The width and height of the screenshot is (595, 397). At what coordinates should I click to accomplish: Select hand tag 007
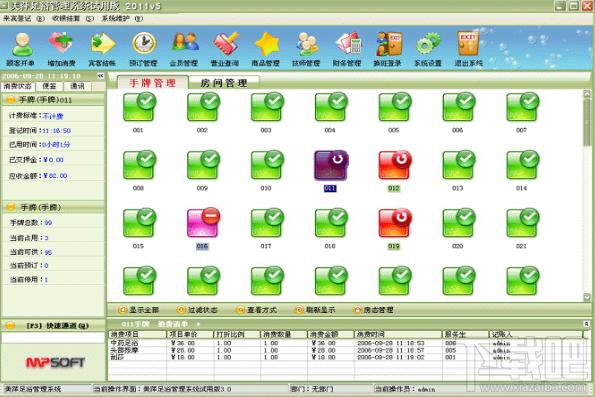pos(522,107)
